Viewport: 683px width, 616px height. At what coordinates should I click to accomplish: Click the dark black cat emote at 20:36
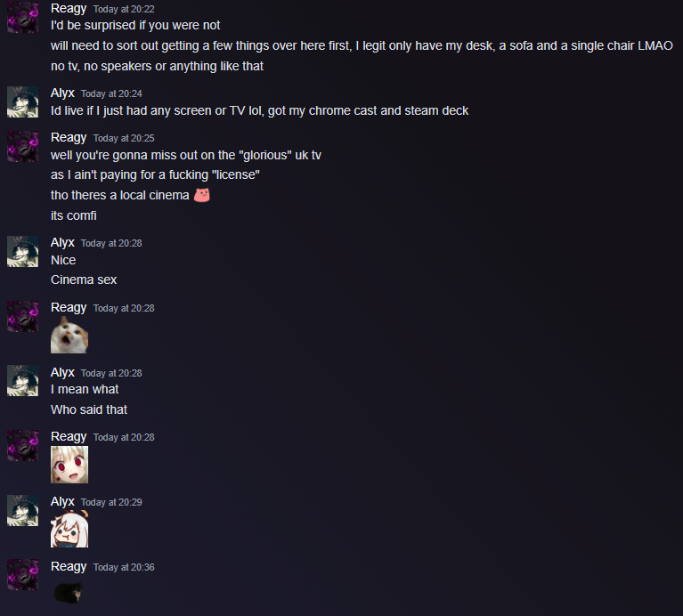click(68, 593)
